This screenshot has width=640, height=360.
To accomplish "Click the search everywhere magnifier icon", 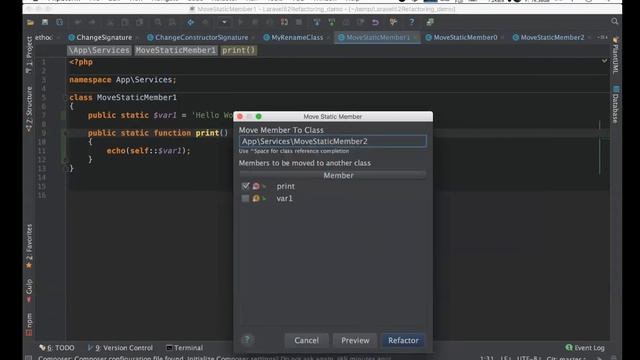I will pyautogui.click(x=615, y=21).
